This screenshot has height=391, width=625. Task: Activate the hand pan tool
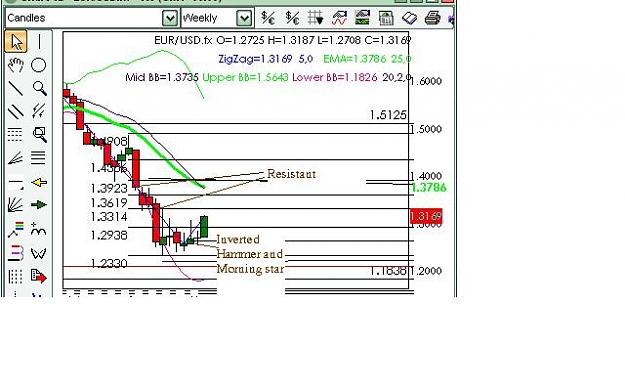coord(16,65)
